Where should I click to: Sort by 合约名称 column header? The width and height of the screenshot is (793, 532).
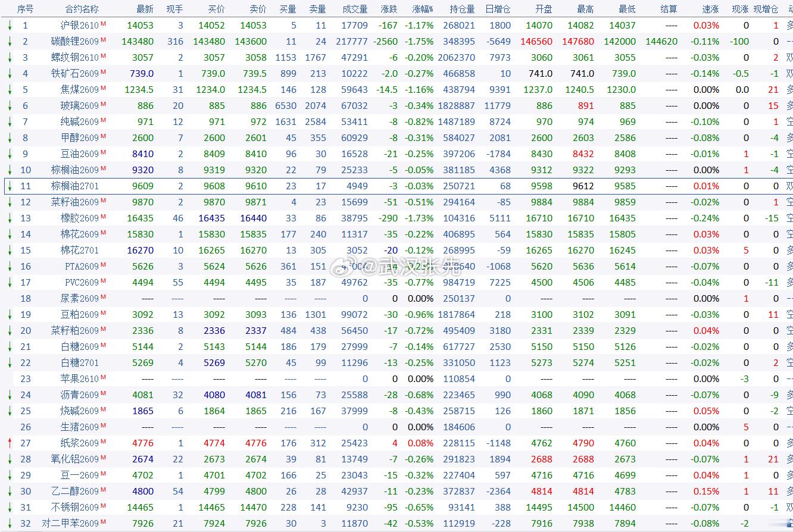82,9
